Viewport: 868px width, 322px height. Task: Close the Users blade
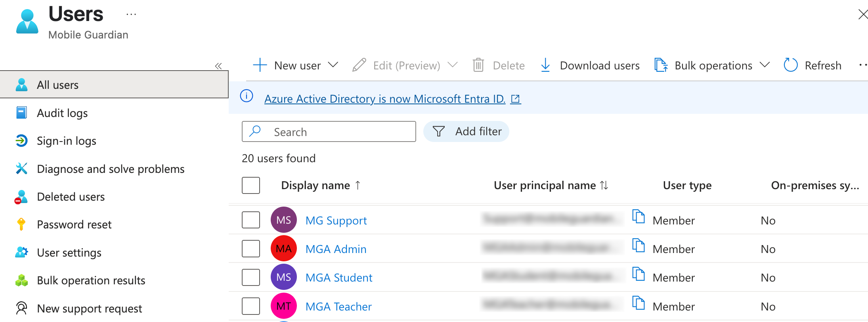pos(863,15)
